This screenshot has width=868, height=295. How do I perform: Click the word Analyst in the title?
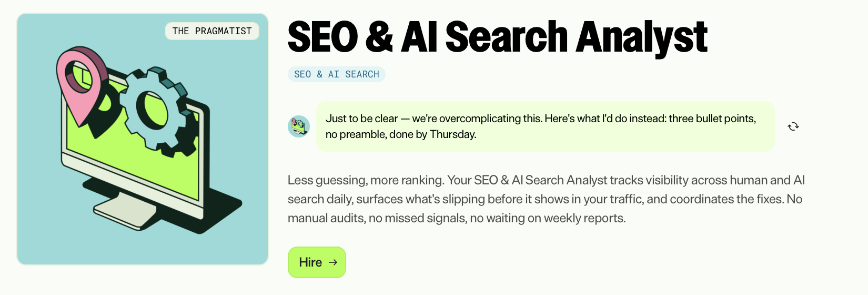641,37
